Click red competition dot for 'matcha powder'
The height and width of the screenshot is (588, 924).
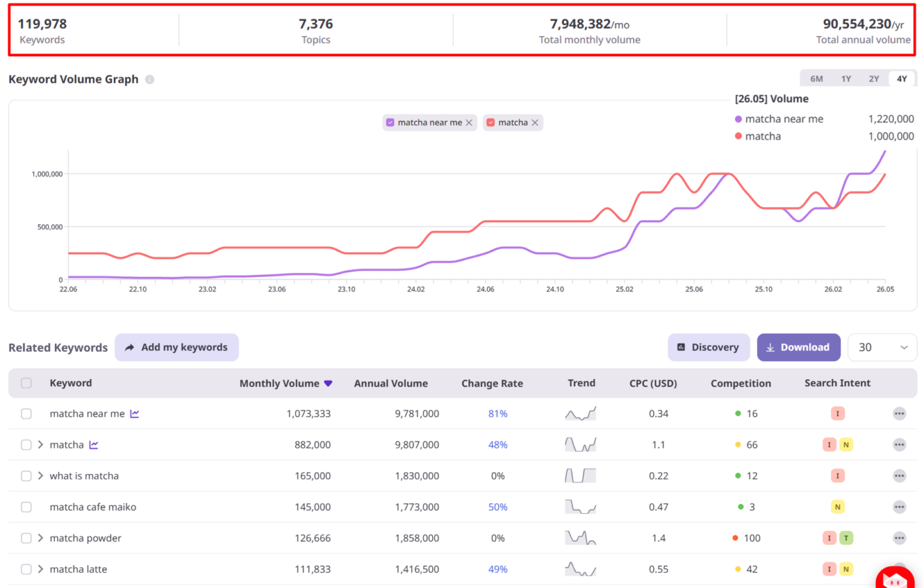pos(735,538)
